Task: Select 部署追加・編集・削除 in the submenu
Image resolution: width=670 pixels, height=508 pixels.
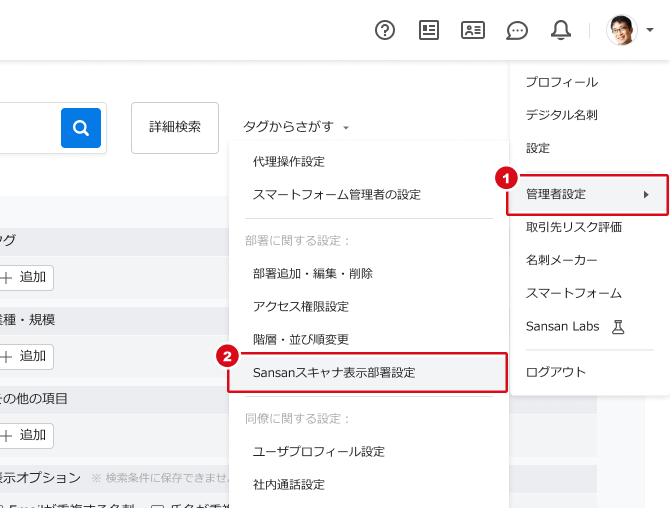Action: click(x=313, y=273)
